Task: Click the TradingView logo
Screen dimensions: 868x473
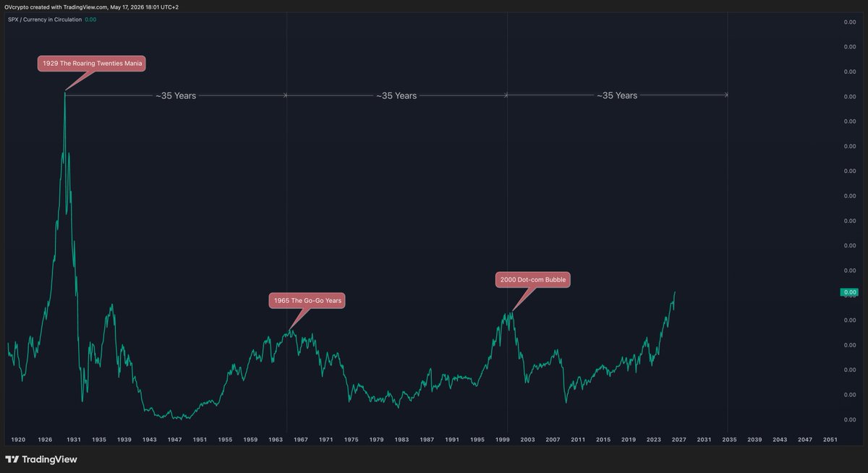Action: coord(41,459)
